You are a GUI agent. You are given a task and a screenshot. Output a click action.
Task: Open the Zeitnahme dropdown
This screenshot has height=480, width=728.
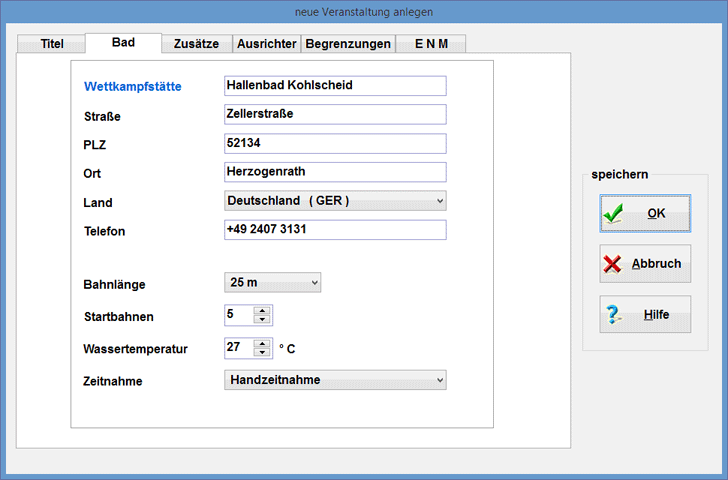click(x=440, y=380)
